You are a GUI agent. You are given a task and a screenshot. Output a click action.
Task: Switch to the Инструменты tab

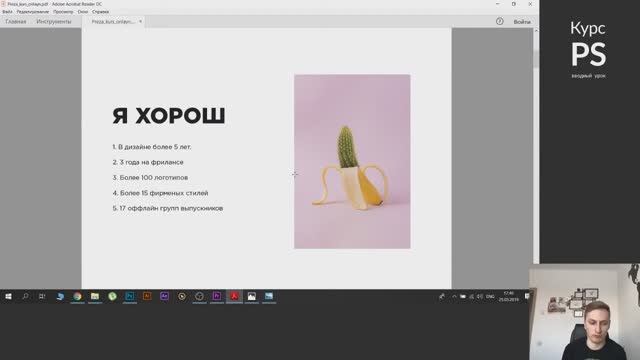53,22
